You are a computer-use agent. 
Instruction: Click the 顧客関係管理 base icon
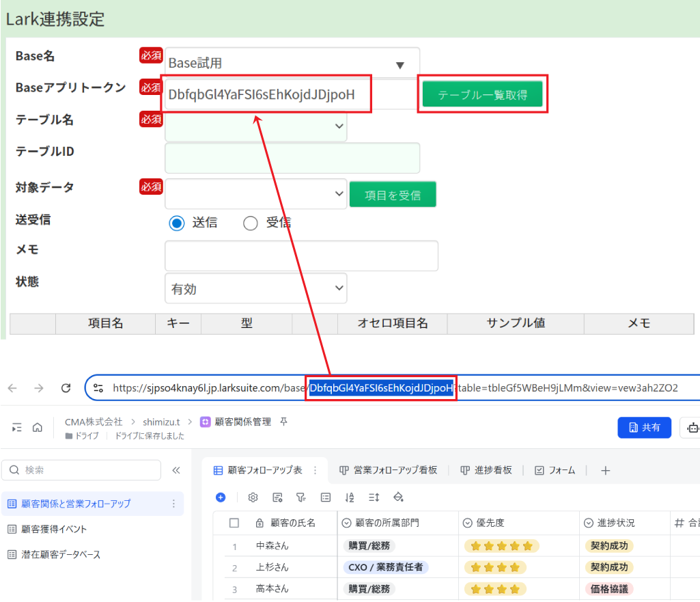[205, 422]
